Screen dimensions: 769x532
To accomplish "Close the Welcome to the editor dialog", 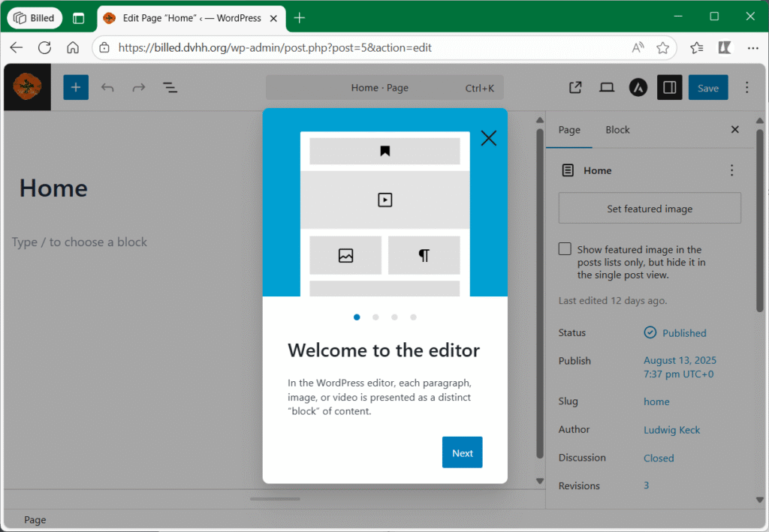I will pyautogui.click(x=489, y=138).
